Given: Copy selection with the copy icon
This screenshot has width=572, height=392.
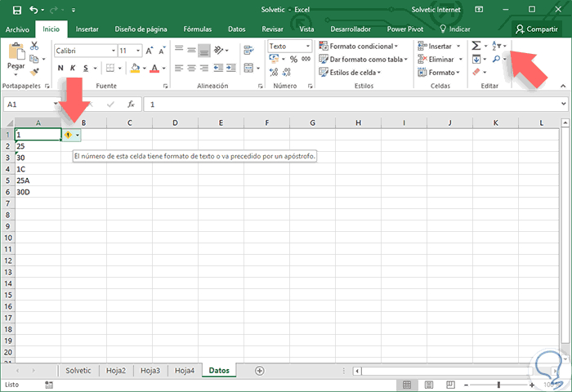Looking at the screenshot, I should (x=34, y=59).
